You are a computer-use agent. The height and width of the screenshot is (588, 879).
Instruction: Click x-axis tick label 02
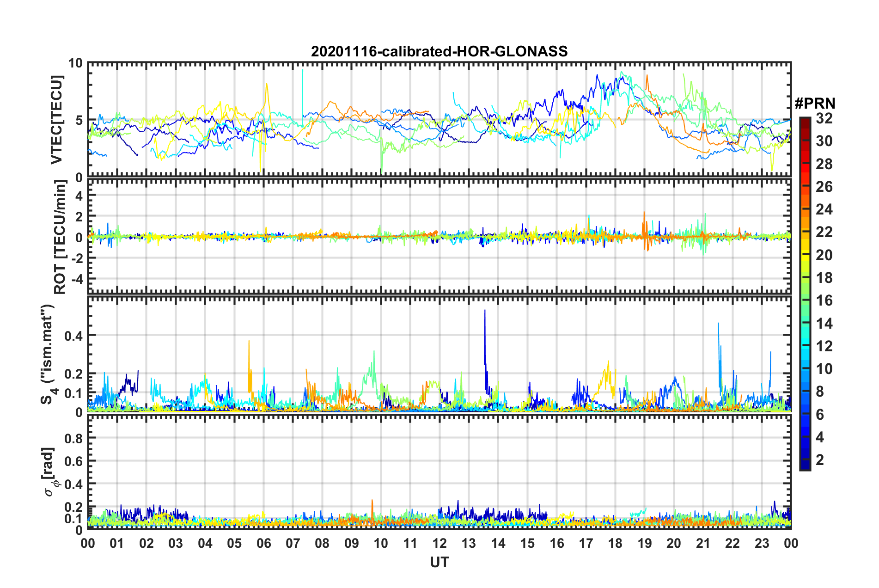pos(146,543)
